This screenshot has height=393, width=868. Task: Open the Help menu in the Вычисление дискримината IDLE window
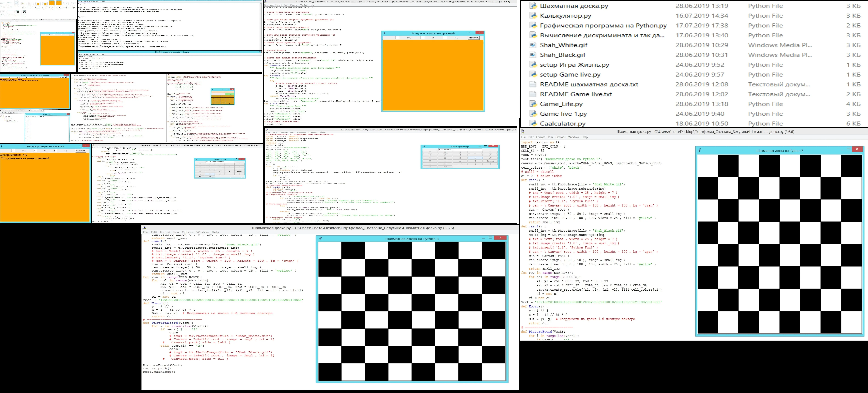312,5
